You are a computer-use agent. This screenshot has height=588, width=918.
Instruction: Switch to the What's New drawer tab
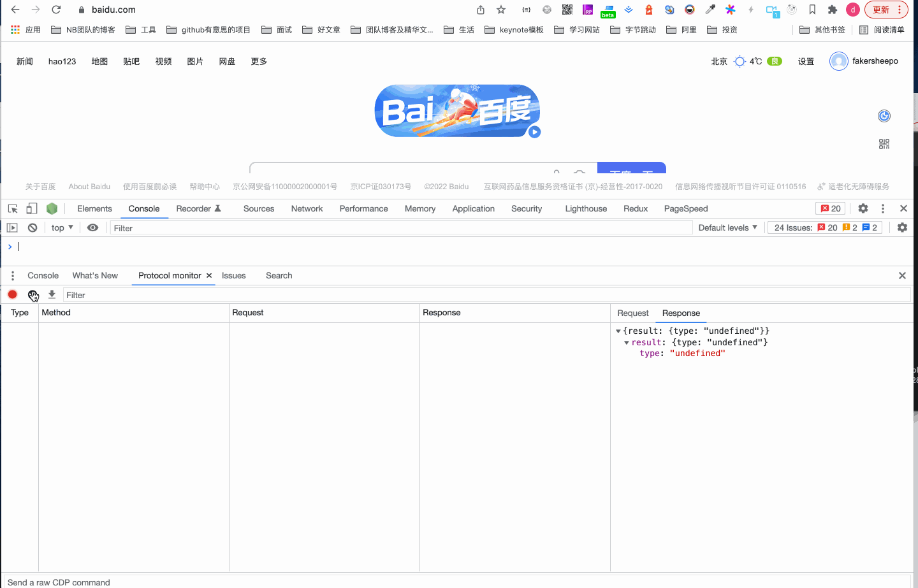(95, 275)
